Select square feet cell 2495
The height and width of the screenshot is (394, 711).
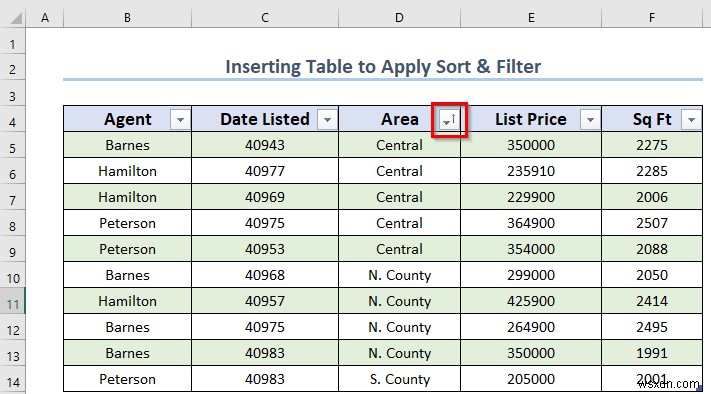(x=652, y=327)
